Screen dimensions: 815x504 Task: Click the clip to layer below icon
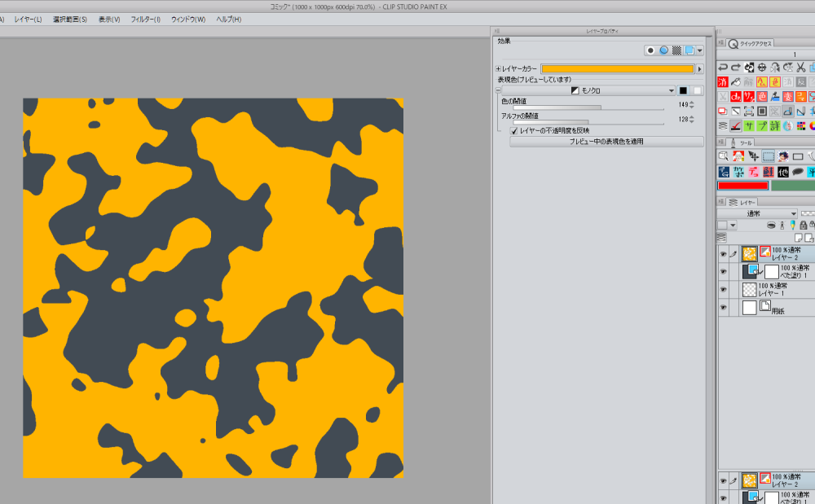(771, 226)
